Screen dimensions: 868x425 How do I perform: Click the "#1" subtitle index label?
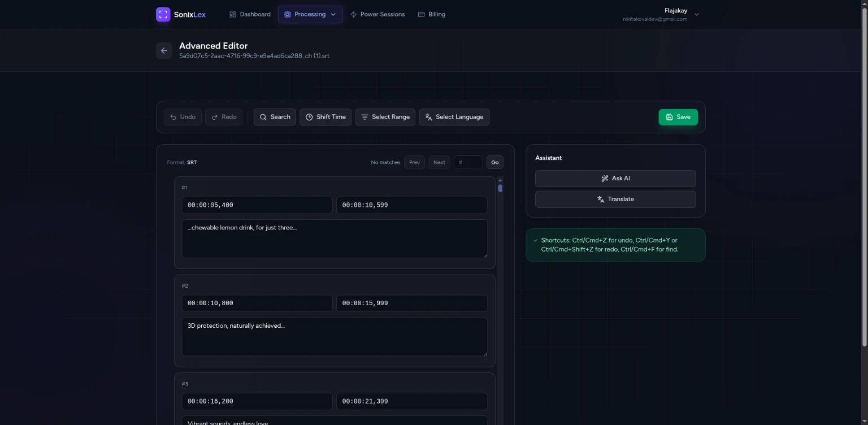pos(185,188)
